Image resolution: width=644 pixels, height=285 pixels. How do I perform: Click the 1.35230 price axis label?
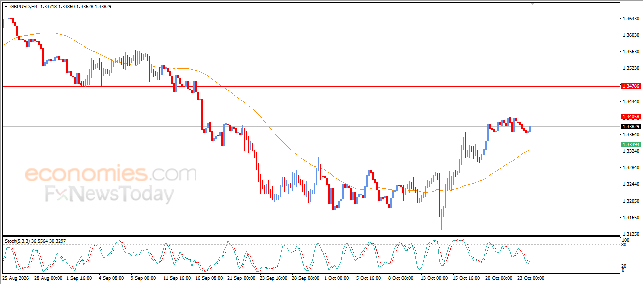(x=631, y=68)
